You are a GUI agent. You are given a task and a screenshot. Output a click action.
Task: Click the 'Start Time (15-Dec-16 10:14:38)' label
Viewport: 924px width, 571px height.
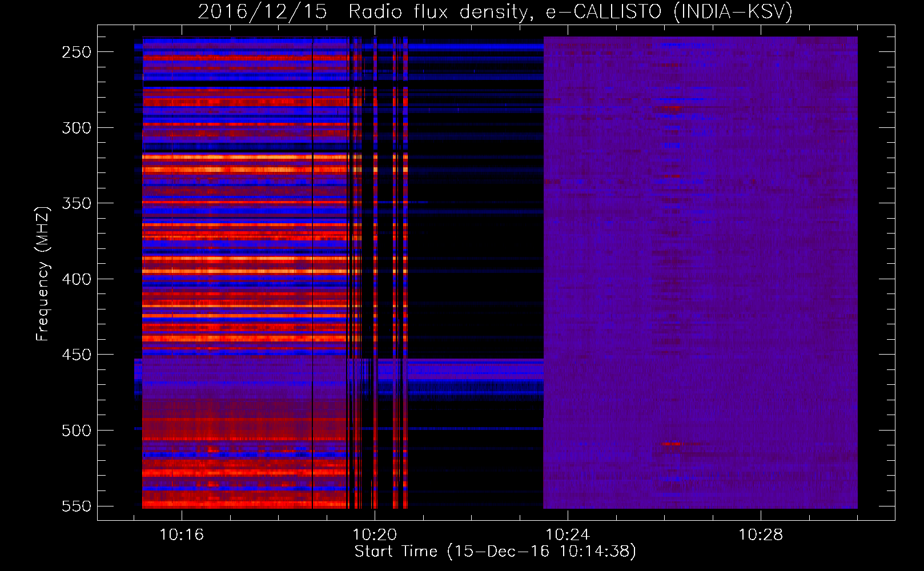[x=495, y=552]
